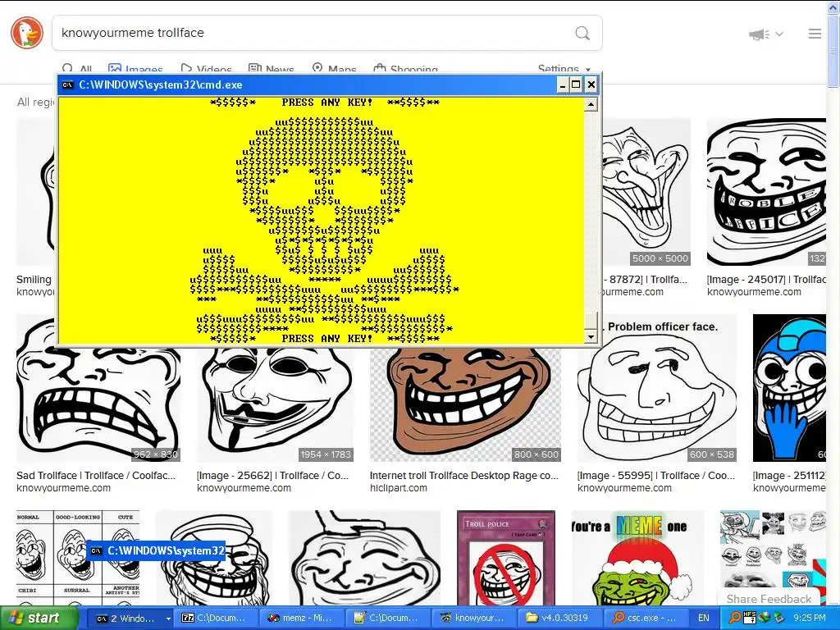The image size is (840, 630).
Task: Click the search magnifier icon in search box
Action: (x=582, y=33)
